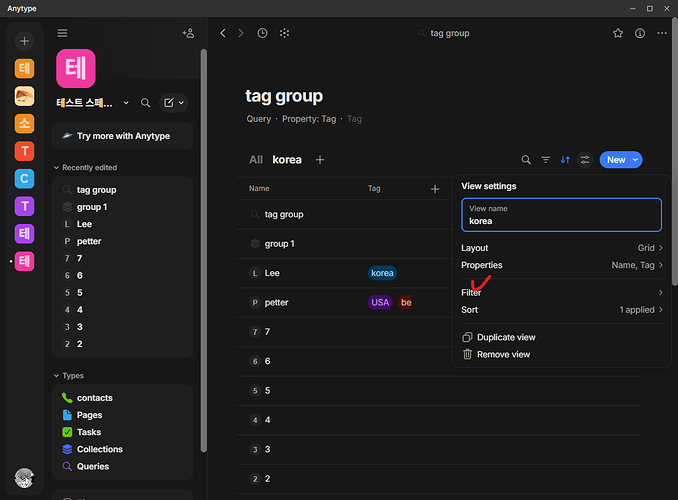678x500 pixels.
Task: Open the object info icon
Action: (640, 33)
